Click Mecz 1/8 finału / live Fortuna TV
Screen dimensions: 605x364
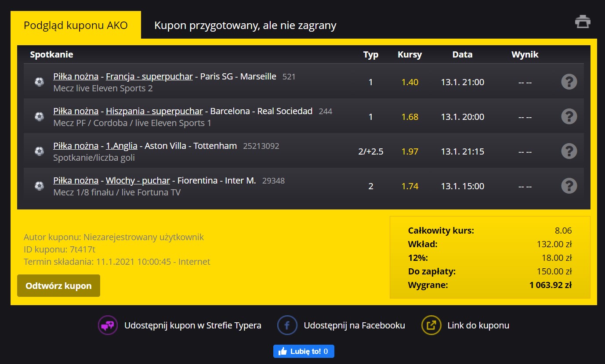click(x=117, y=192)
